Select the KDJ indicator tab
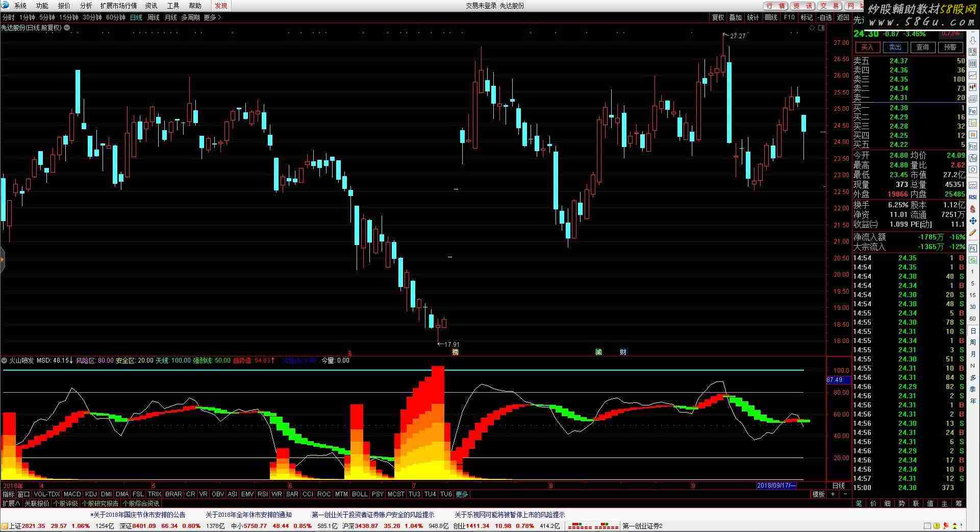Screen dimensions: 980x532 pyautogui.click(x=91, y=494)
